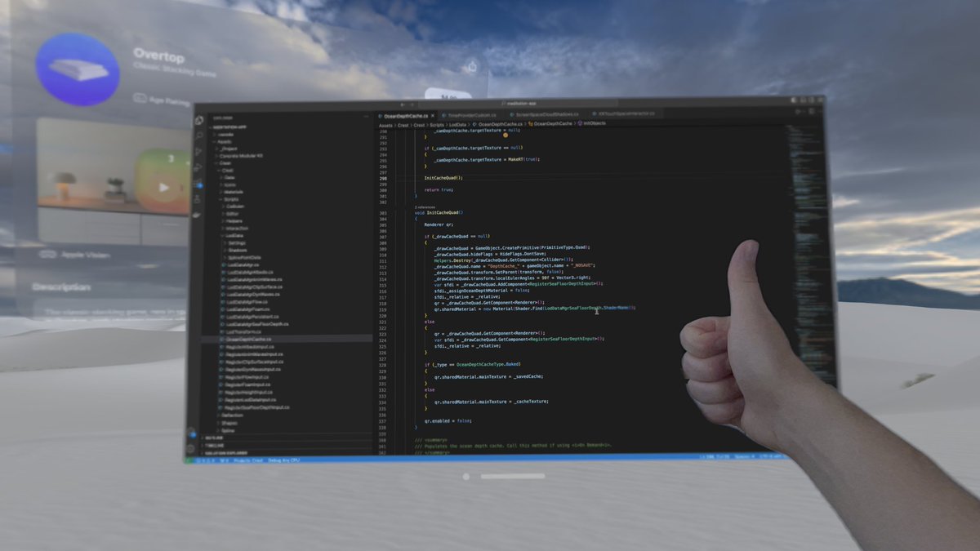Expand the Helpers folder
The height and width of the screenshot is (551, 980).
click(234, 221)
